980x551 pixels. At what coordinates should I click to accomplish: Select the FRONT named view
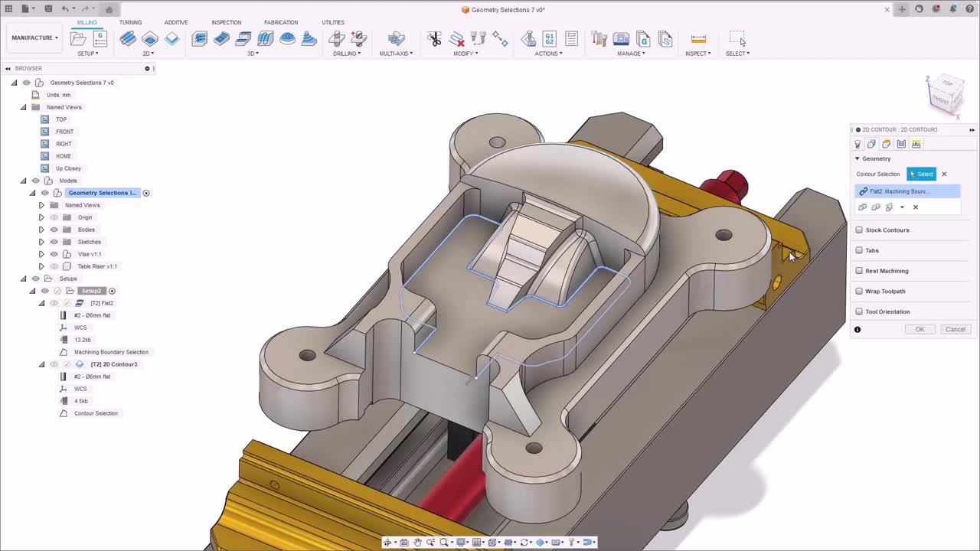64,132
